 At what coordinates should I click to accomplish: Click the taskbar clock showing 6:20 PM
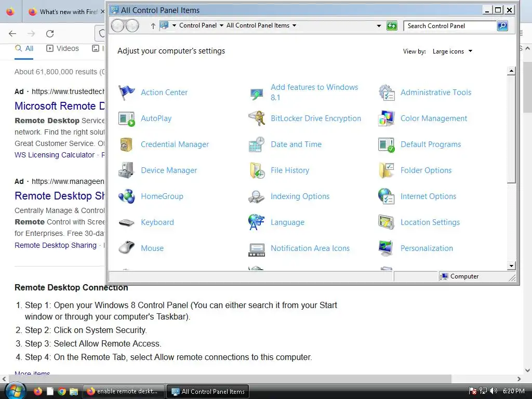514,391
